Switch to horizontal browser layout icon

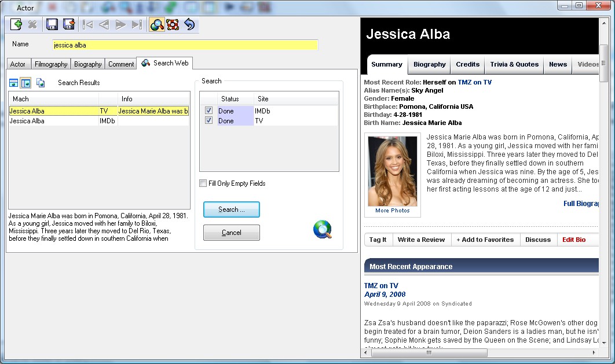pyautogui.click(x=14, y=83)
